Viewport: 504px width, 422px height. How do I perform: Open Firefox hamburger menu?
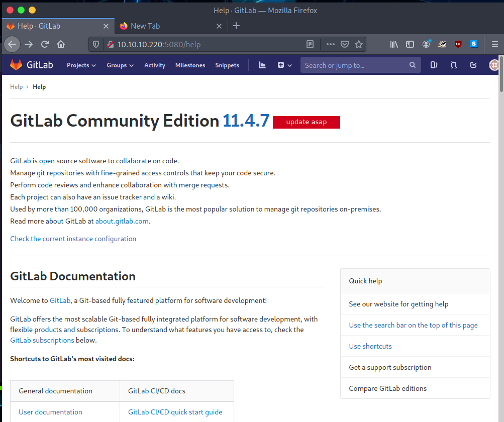[495, 44]
